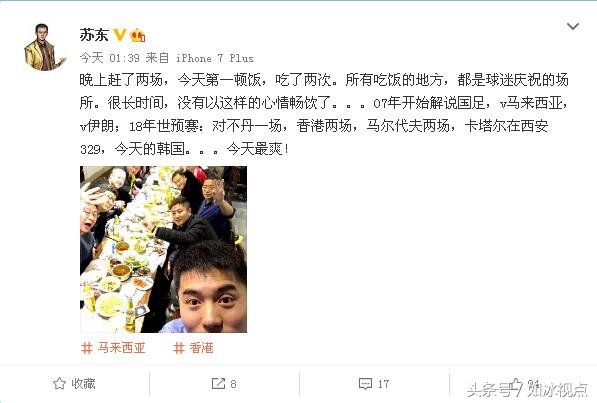This screenshot has height=403, width=597.
Task: Click the thumbs-up like icon
Action: click(516, 384)
